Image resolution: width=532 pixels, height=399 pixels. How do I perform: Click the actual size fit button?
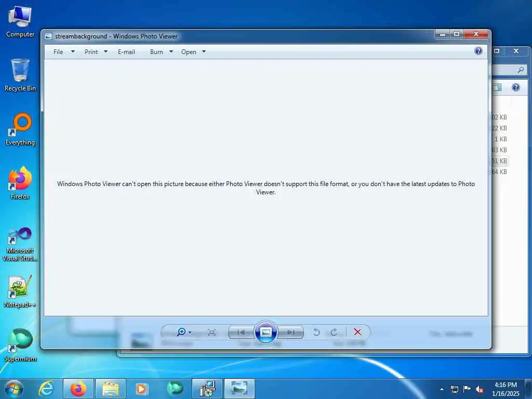(x=211, y=332)
